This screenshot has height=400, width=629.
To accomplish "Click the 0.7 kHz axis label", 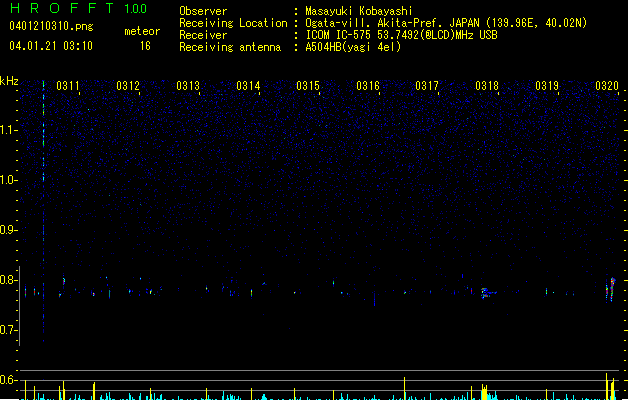I will 8,330.
